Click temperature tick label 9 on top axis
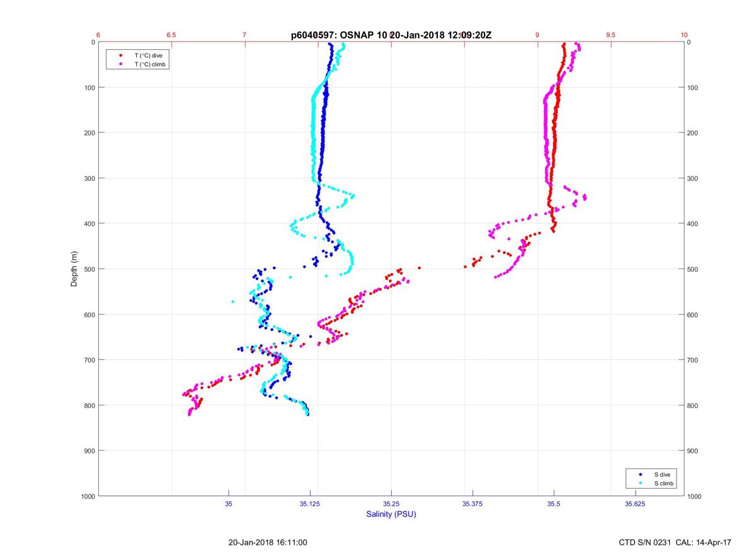 click(537, 35)
